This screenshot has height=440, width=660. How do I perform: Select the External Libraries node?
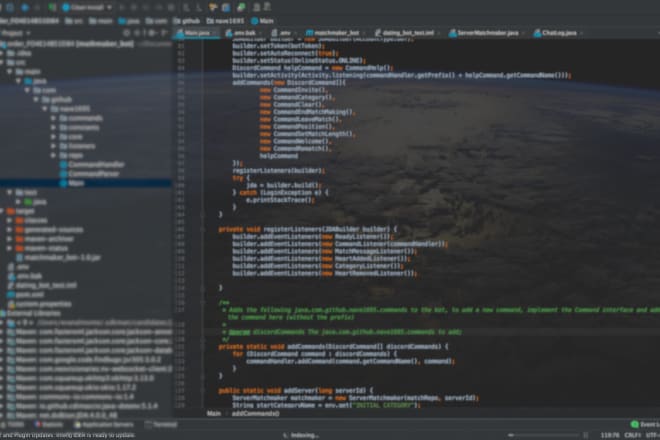31,313
